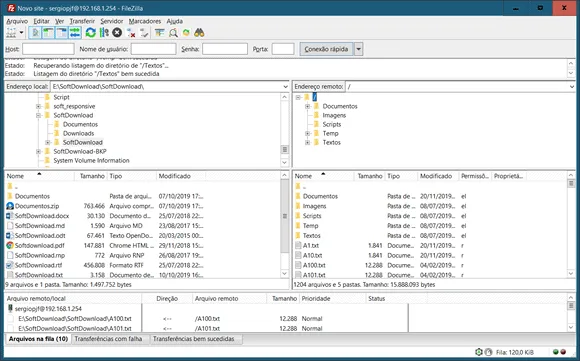Toggle directory comparison
This screenshot has width=580, height=361.
[173, 33]
